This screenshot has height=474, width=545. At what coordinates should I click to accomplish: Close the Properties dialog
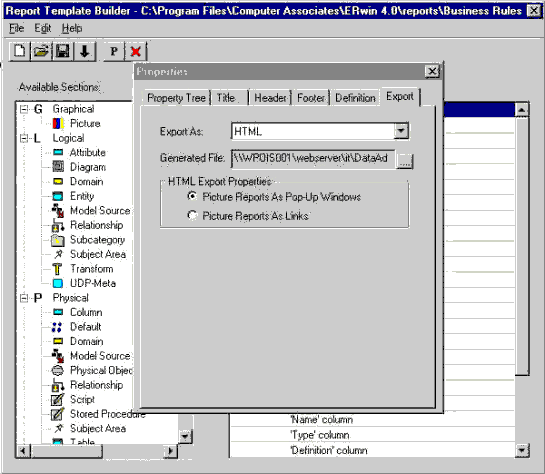tap(432, 71)
